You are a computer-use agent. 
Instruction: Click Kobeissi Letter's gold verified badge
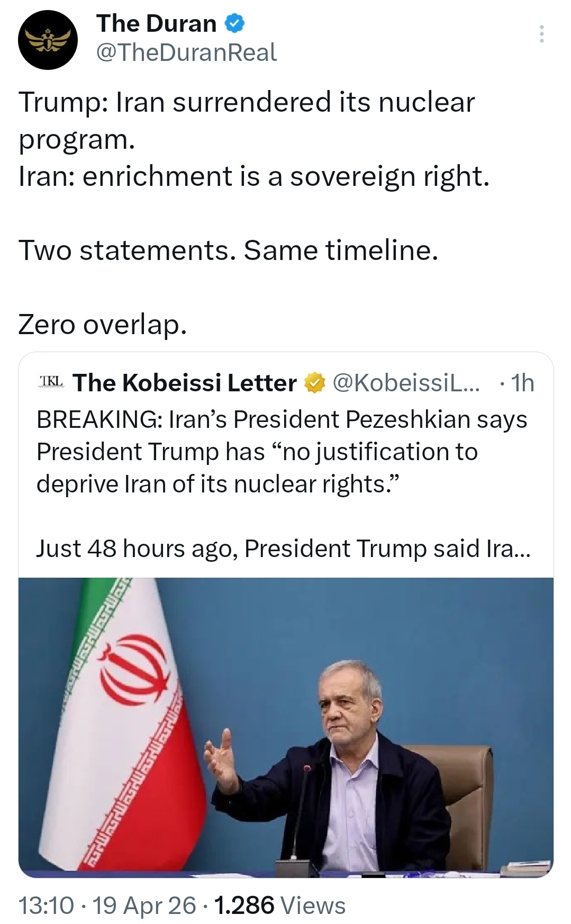313,383
